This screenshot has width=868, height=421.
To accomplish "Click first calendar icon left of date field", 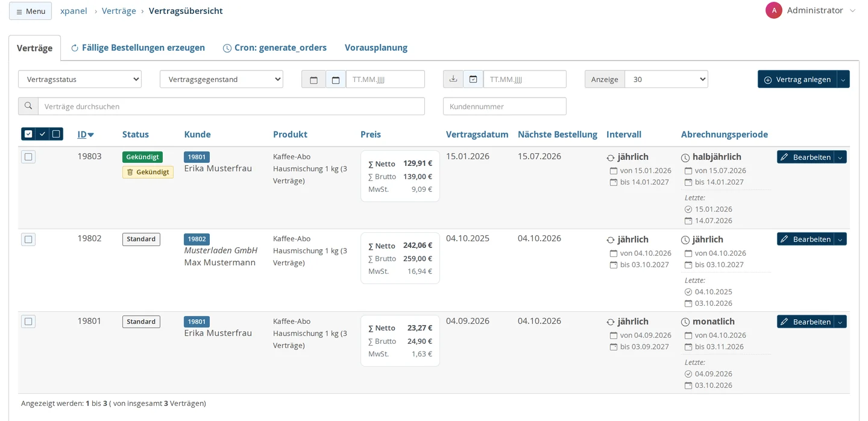I will coord(313,80).
